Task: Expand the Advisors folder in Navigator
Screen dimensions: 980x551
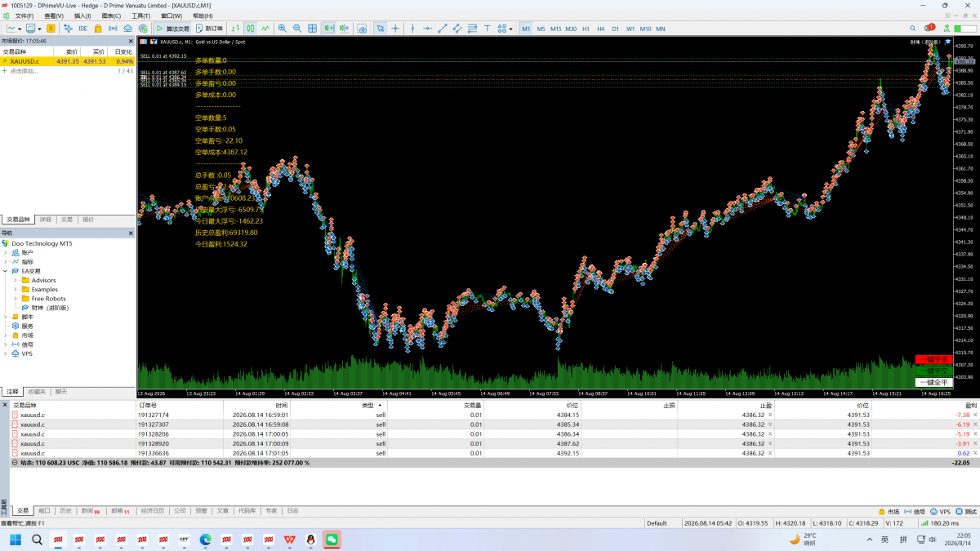Action: click(16, 280)
